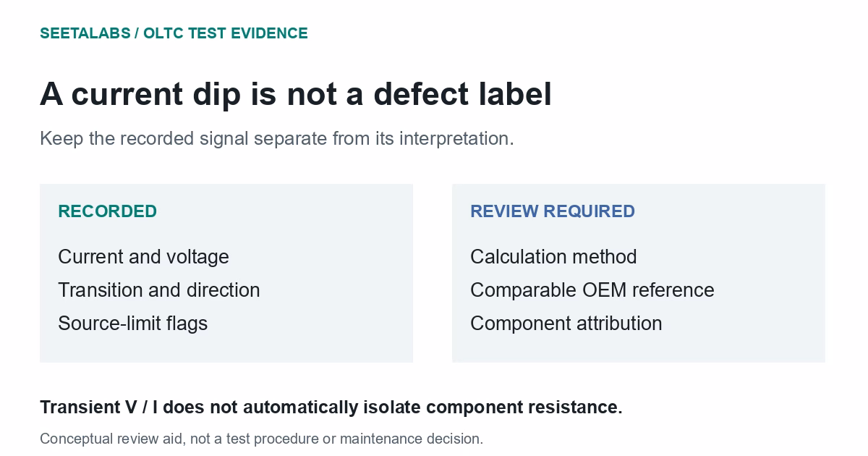Select the main title 'A current dip is not a defect label'
The image size is (868, 456).
click(296, 94)
